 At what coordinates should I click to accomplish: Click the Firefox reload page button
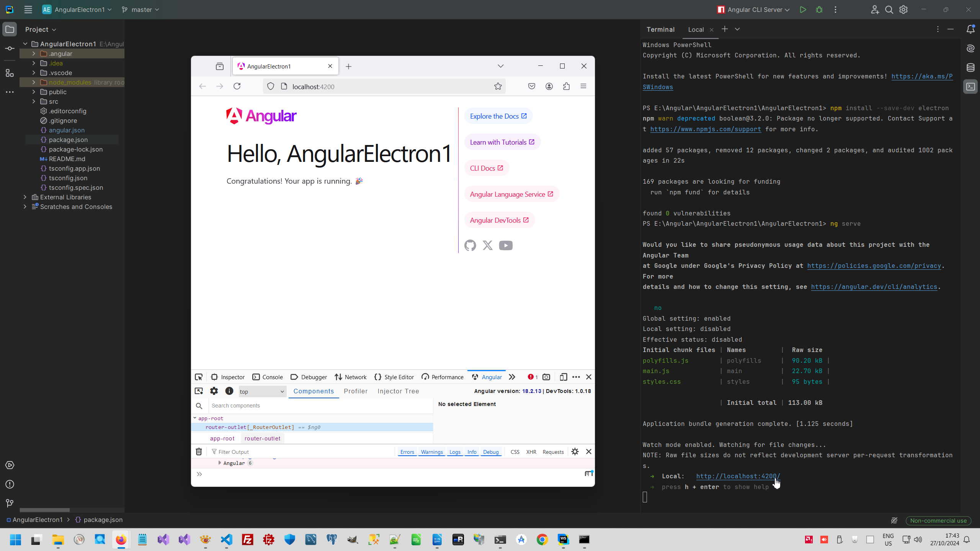[237, 86]
